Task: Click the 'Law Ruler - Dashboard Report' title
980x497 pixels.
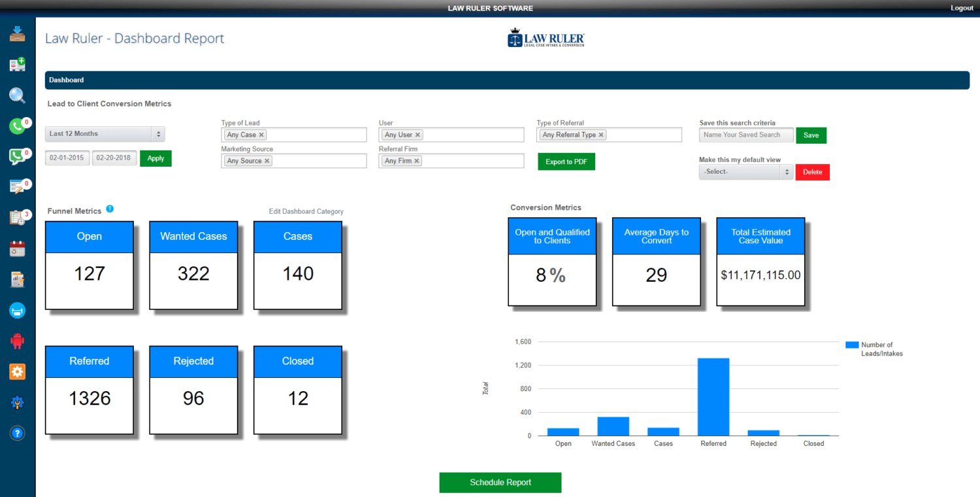Action: coord(135,39)
